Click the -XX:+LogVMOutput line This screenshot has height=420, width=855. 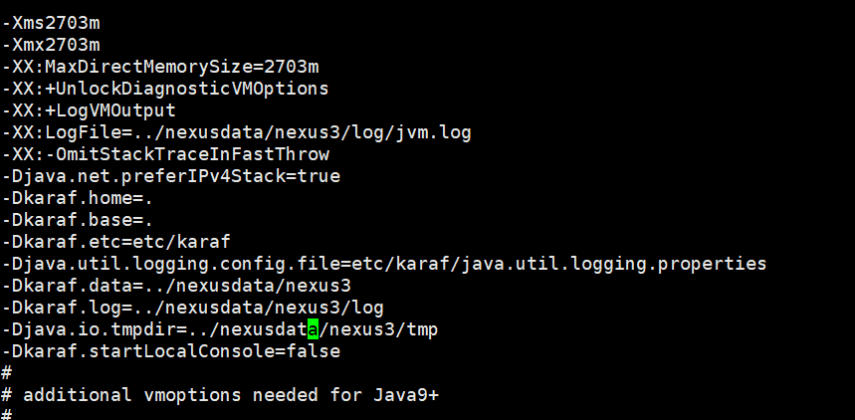pyautogui.click(x=89, y=110)
